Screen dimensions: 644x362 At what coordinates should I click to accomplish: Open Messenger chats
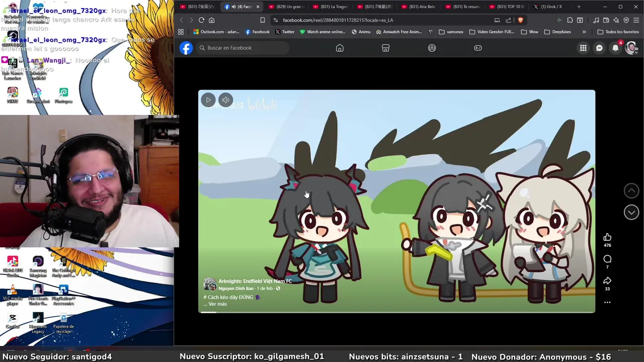599,48
